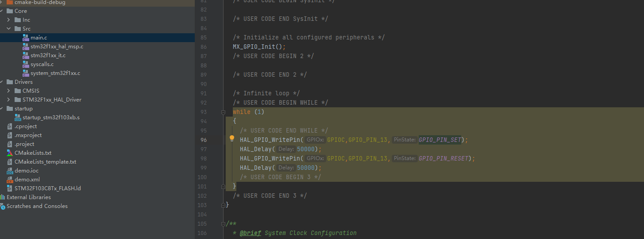Open system_stm32f1xx.c file

coord(55,73)
